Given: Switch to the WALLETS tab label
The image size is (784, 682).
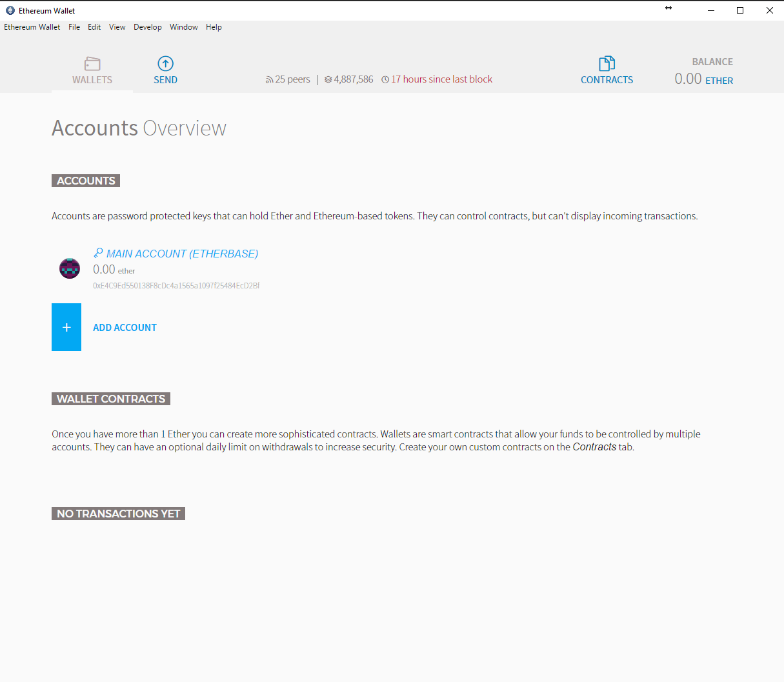Looking at the screenshot, I should [x=92, y=80].
